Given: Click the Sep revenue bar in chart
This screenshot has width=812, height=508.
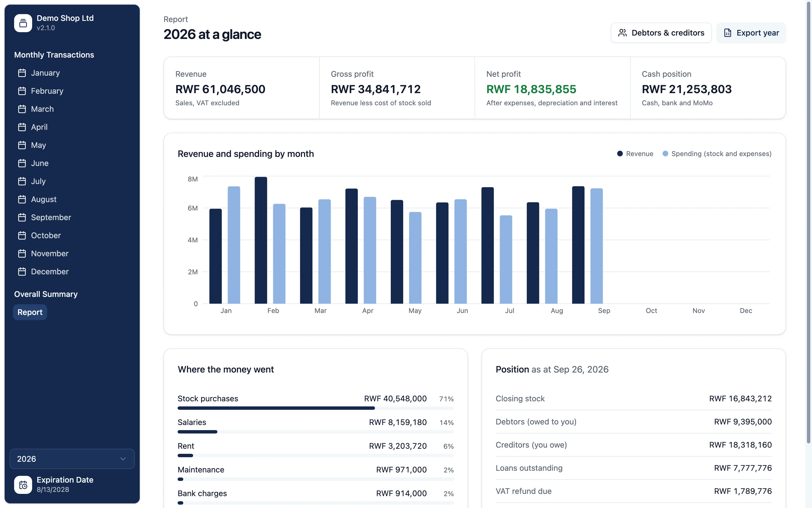Looking at the screenshot, I should (578, 245).
